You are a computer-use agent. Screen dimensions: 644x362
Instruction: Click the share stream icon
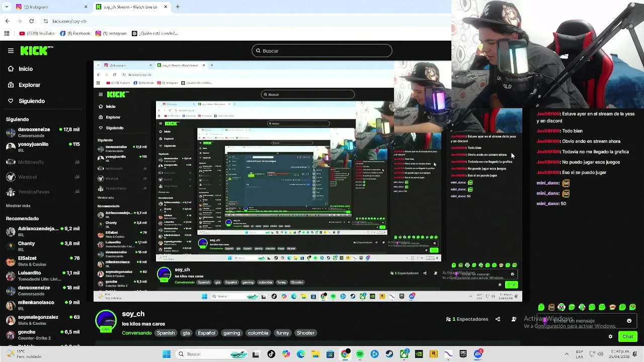coord(498,319)
